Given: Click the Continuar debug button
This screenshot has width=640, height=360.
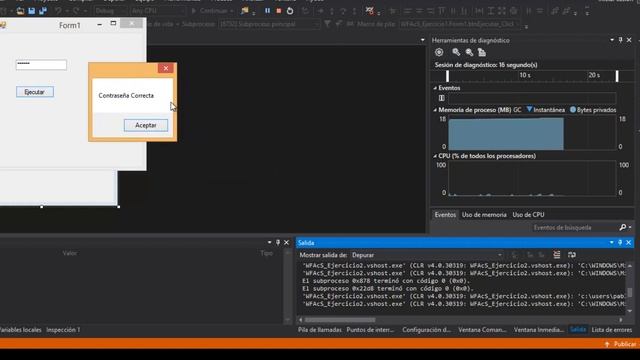Looking at the screenshot, I should pyautogui.click(x=210, y=11).
